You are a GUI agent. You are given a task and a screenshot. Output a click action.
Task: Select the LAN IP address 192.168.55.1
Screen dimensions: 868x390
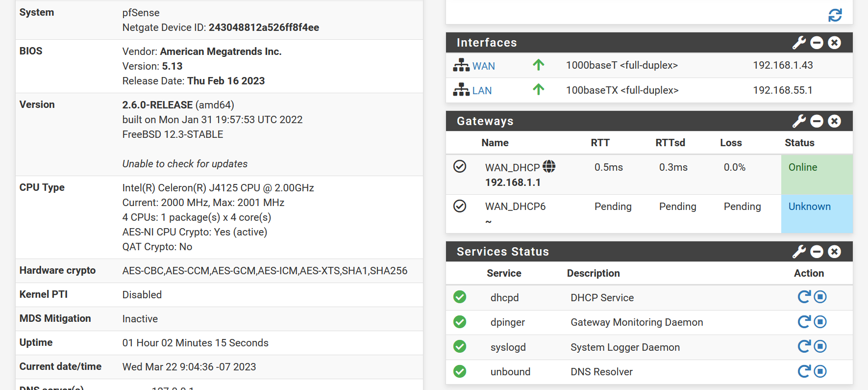(783, 90)
